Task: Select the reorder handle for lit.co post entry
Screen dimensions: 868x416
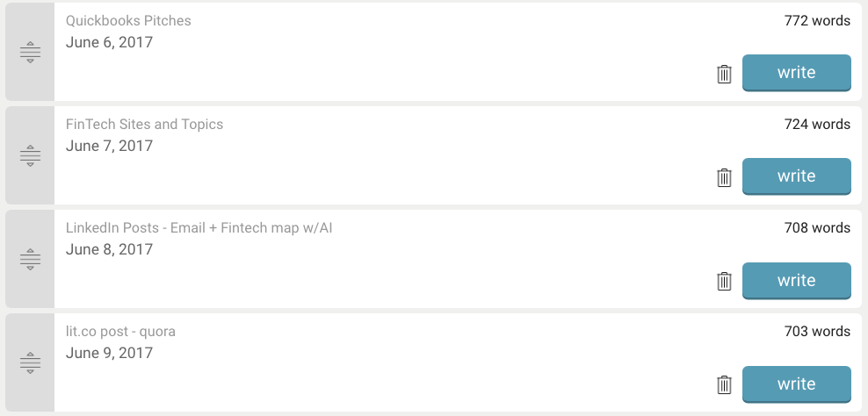Action: 30,362
